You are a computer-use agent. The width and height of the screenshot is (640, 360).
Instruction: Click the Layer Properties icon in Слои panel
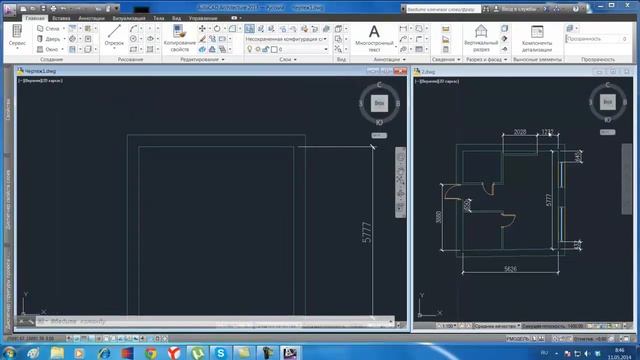(249, 28)
